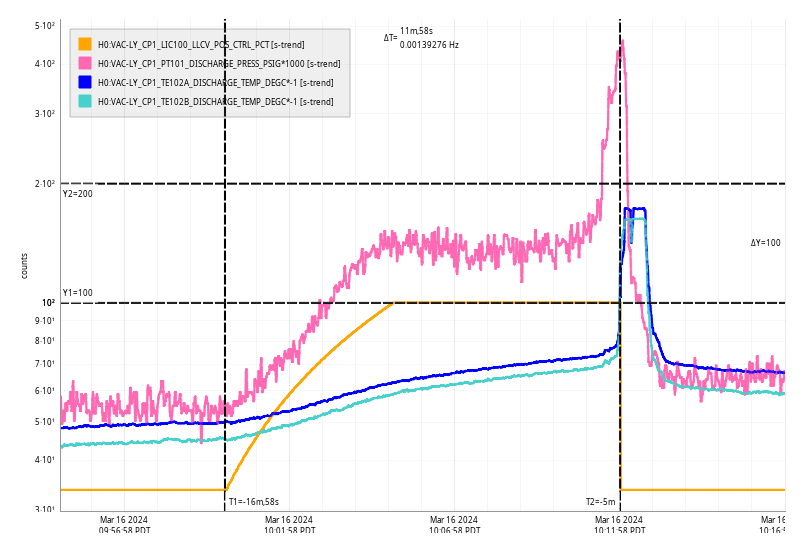Click the pink DISCHARGE_PRESS_PSIG legend swatch
804x551 pixels.
click(x=85, y=63)
